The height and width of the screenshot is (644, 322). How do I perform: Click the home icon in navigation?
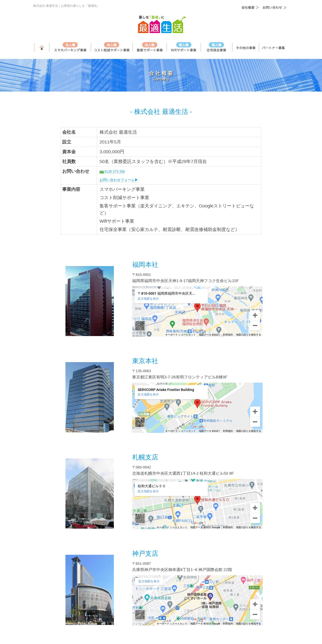tap(42, 48)
